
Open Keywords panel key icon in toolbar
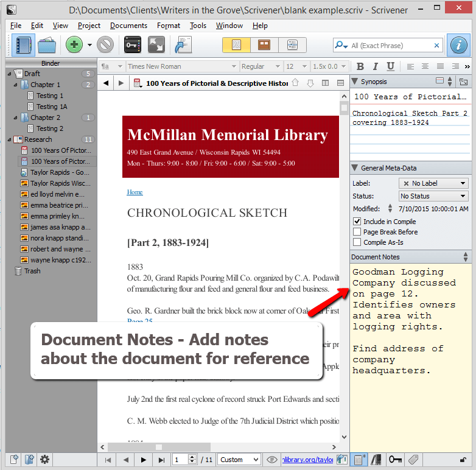[133, 45]
